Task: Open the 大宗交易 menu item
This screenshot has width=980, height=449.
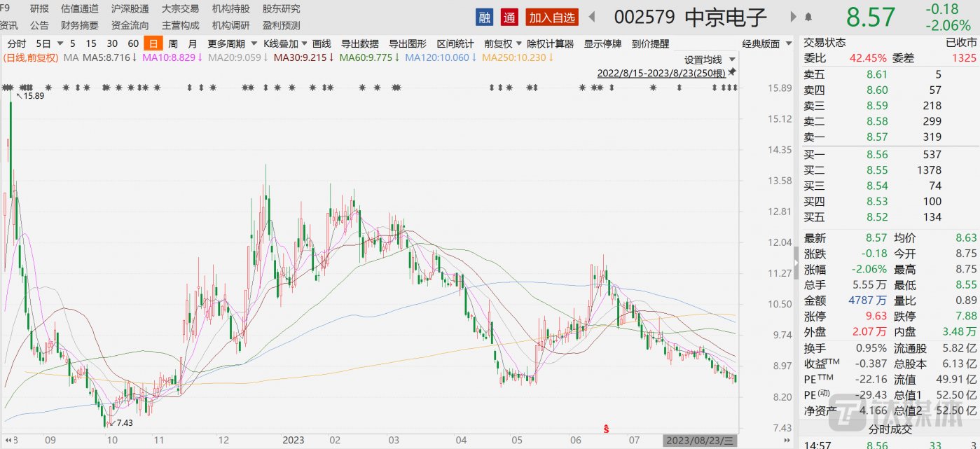Action: [181, 8]
